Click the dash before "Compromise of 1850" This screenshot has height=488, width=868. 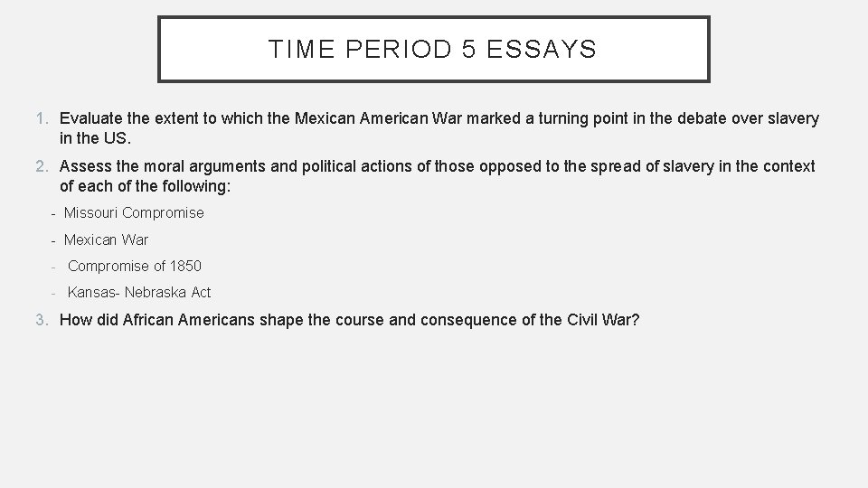(55, 267)
